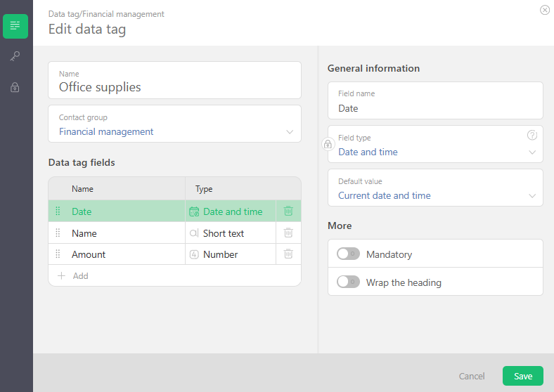Close the Edit data tag dialog
Image resolution: width=554 pixels, height=392 pixels.
click(x=544, y=10)
